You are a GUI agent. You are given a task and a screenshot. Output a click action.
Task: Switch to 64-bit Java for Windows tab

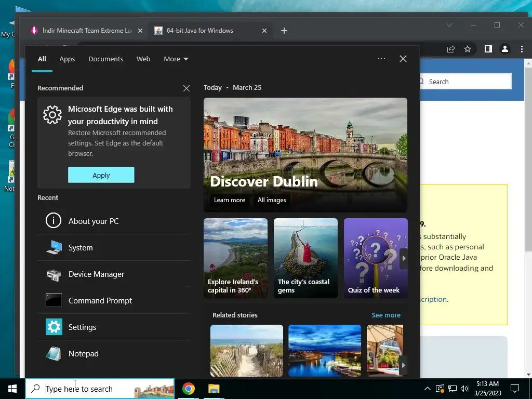[210, 31]
